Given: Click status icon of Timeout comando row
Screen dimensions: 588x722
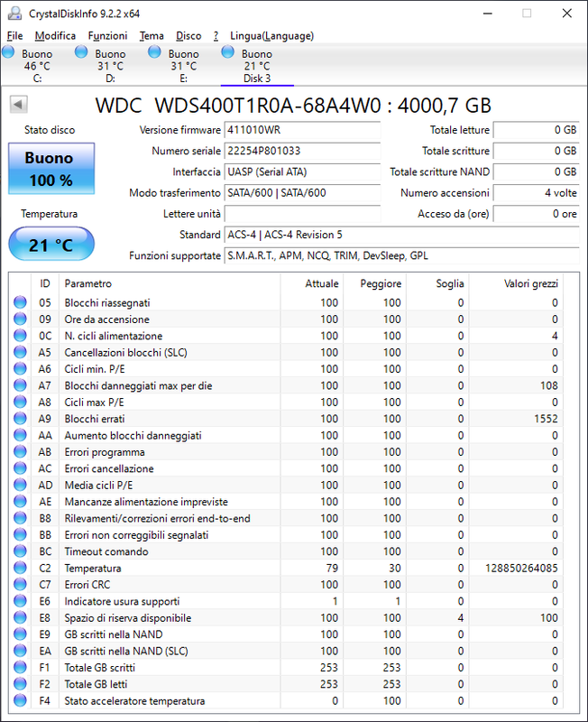Looking at the screenshot, I should pos(20,551).
